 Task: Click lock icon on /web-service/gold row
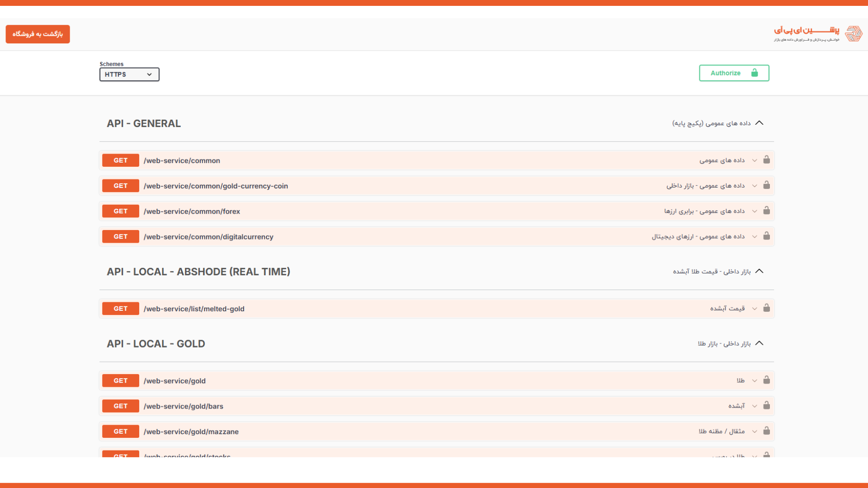click(x=766, y=380)
